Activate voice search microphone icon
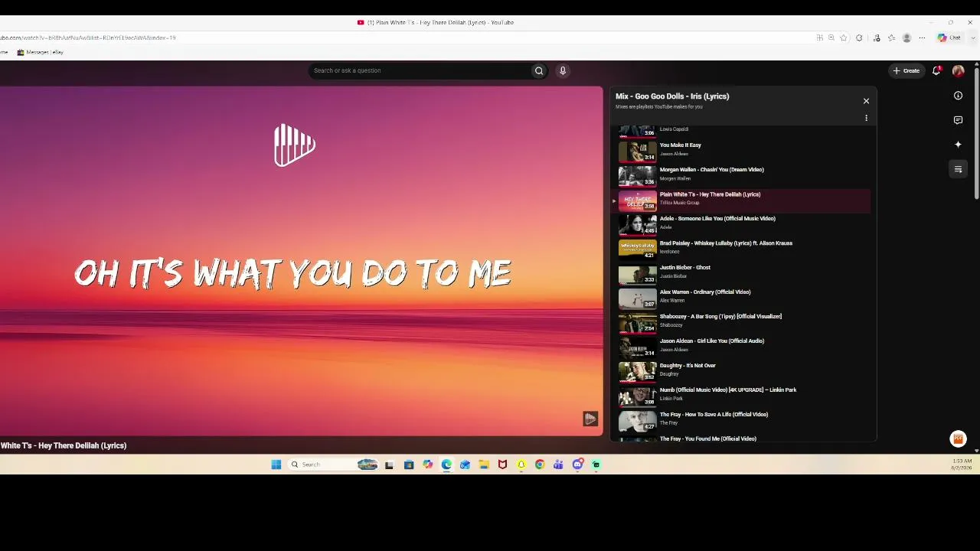 click(563, 71)
